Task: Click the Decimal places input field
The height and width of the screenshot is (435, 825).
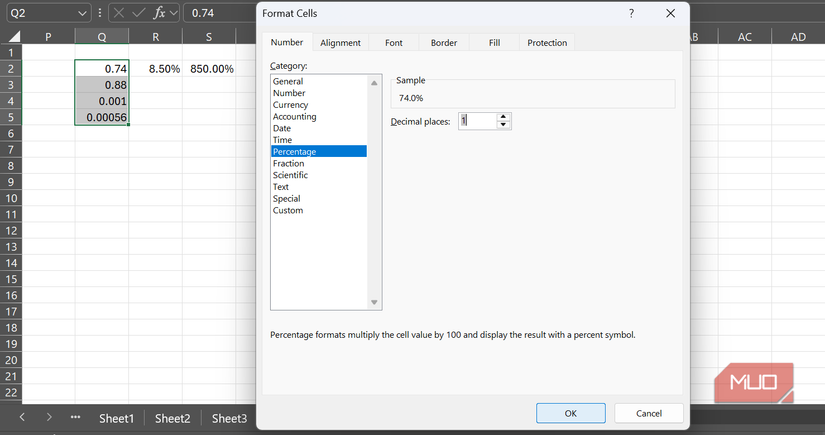Action: tap(477, 121)
